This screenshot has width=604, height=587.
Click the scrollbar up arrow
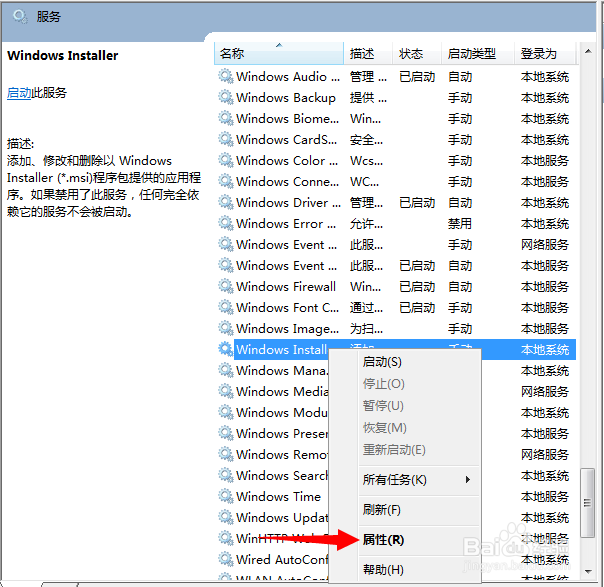tap(588, 51)
